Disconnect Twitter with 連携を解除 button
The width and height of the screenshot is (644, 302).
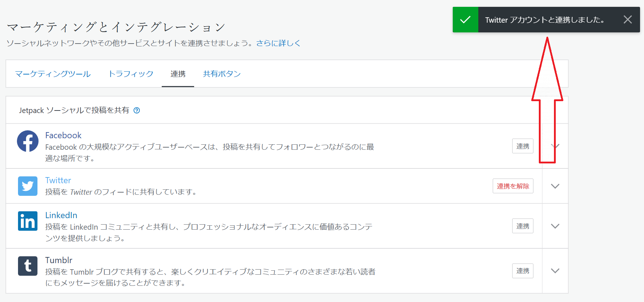[x=513, y=186]
